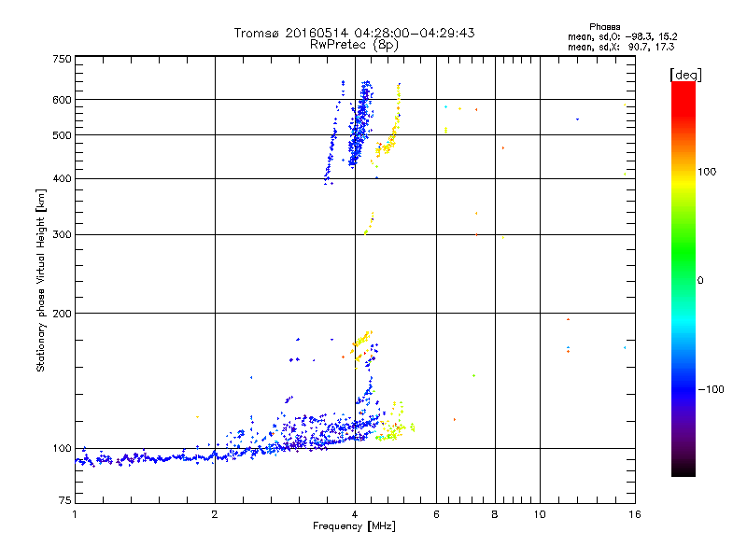This screenshot has width=747, height=560.
Task: Click x-axis tick label "16"
Action: pyautogui.click(x=635, y=514)
